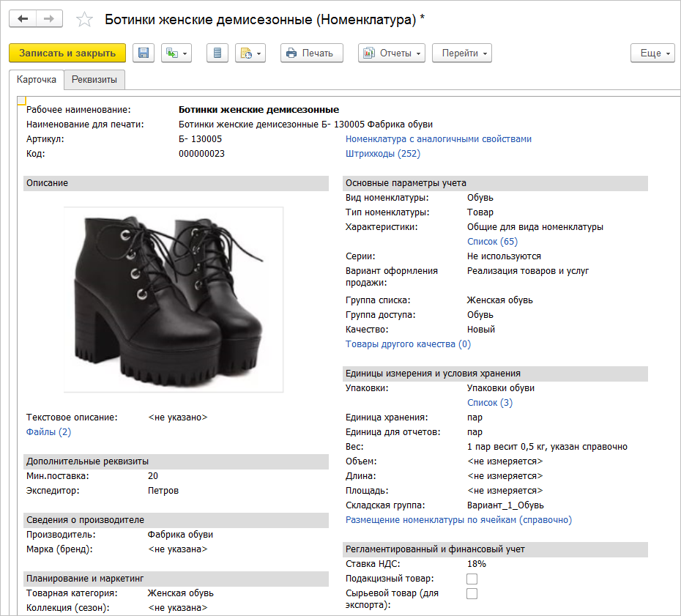Switch to the Реквизиты tab

pyautogui.click(x=94, y=79)
